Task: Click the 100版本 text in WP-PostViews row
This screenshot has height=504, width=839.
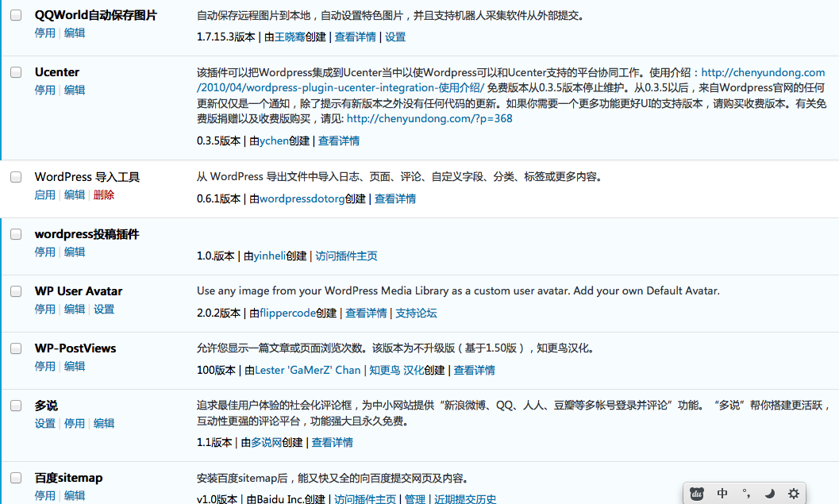Action: point(216,370)
